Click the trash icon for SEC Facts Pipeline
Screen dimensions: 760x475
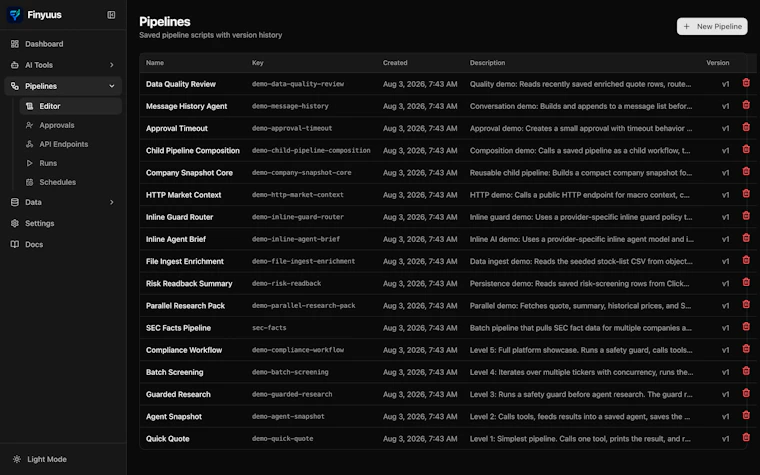746,327
